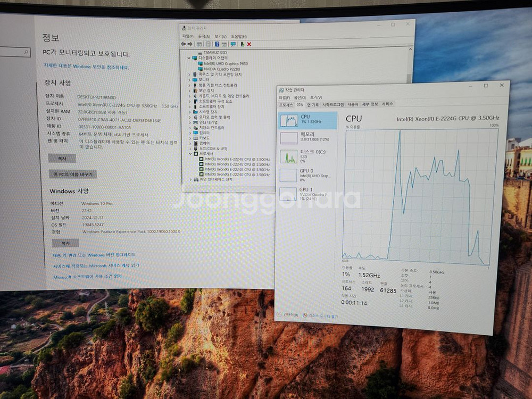The height and width of the screenshot is (399, 532).
Task: Select the 메모리 mini graph in Task Manager
Action: pyautogui.click(x=289, y=138)
